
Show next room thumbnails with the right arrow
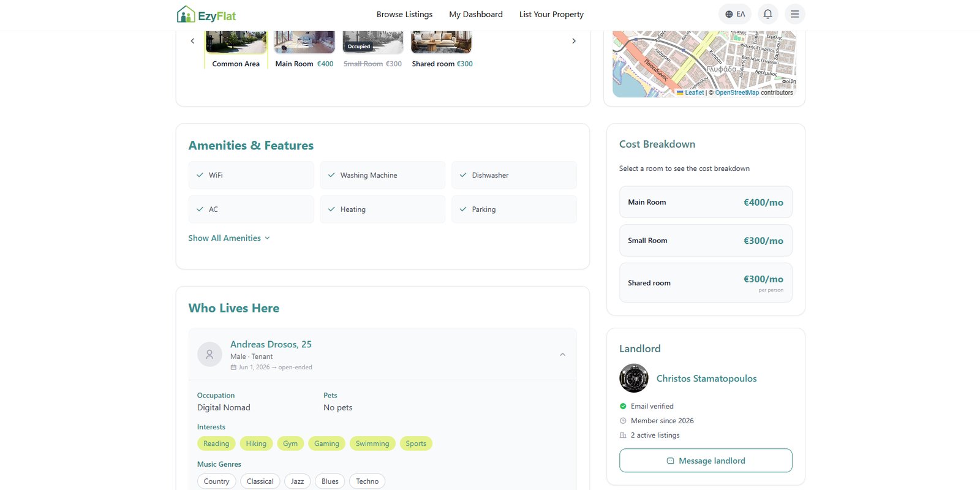point(574,41)
